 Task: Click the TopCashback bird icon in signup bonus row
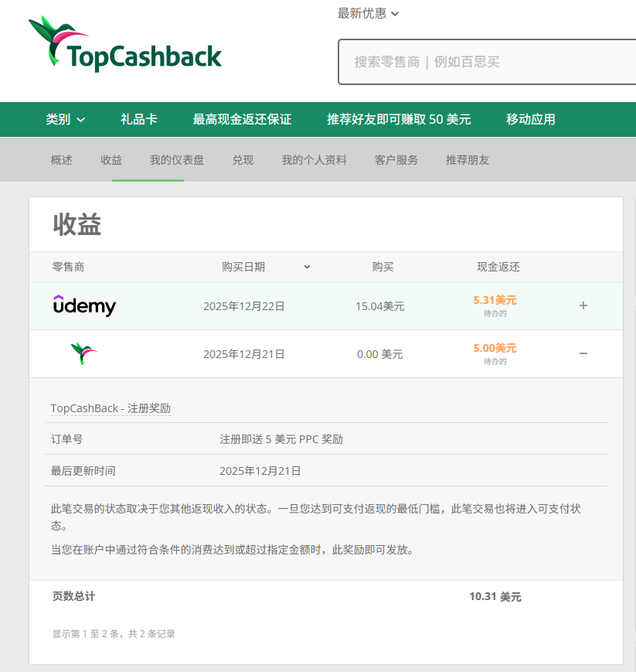84,353
